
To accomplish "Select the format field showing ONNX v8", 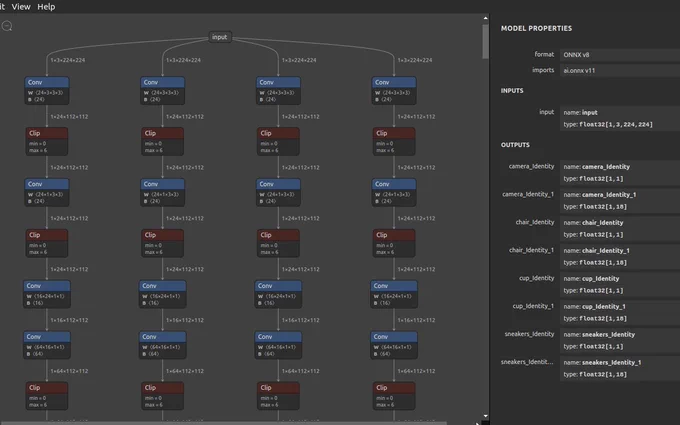I will (620, 55).
